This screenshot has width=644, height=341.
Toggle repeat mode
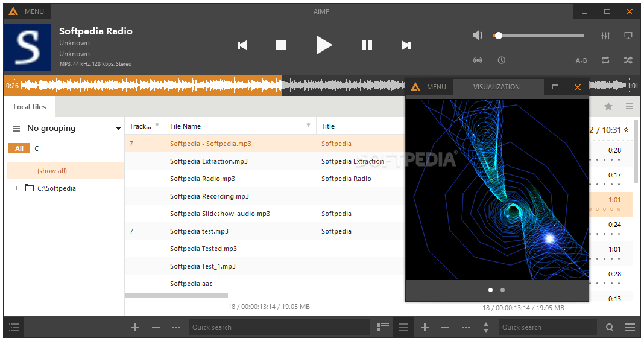(x=605, y=60)
